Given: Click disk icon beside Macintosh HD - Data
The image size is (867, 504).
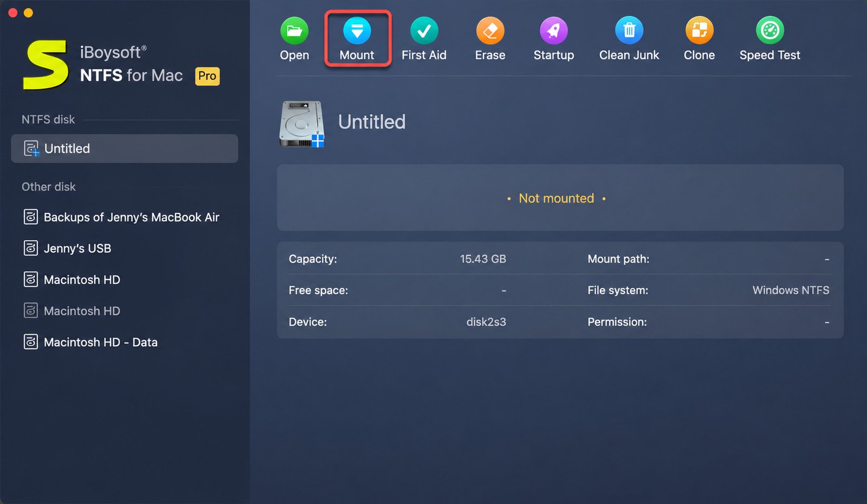Looking at the screenshot, I should pyautogui.click(x=31, y=342).
